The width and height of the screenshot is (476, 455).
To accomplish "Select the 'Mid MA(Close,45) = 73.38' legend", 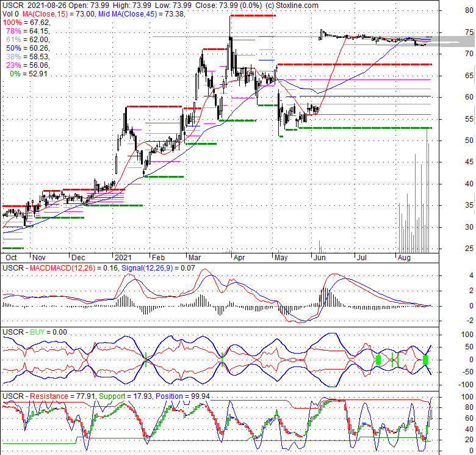I will 141,14.
